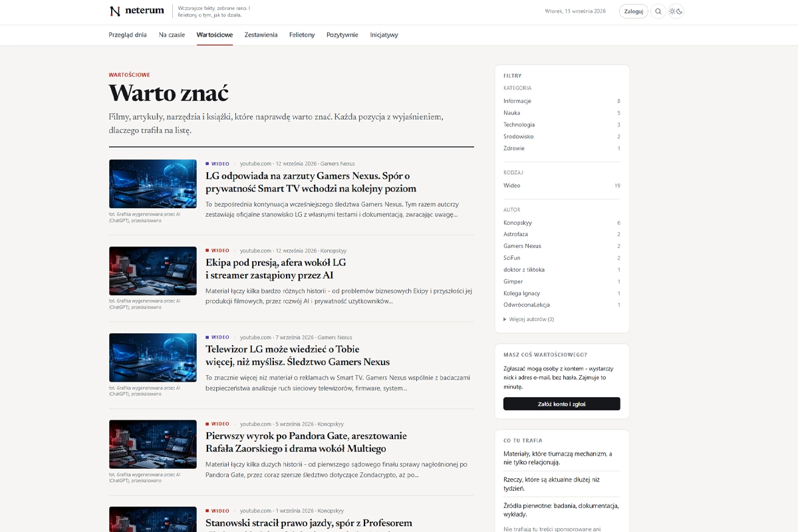Filter by author OdwróconaLekcja
The image size is (798, 532).
point(562,305)
